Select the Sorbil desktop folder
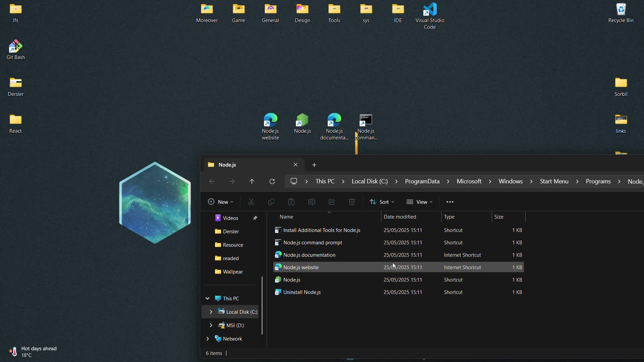 [621, 86]
